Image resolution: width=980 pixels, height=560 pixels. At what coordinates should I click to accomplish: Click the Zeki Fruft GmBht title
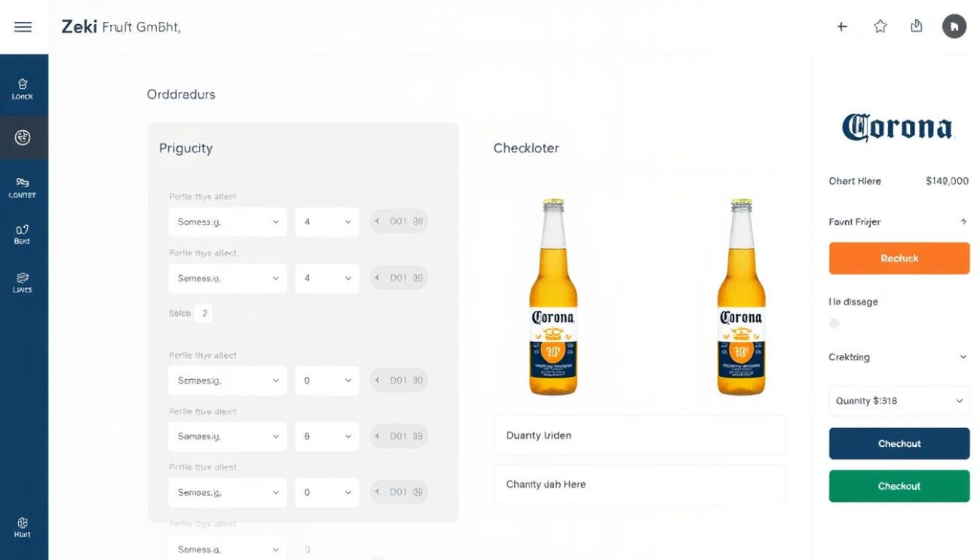point(121,27)
